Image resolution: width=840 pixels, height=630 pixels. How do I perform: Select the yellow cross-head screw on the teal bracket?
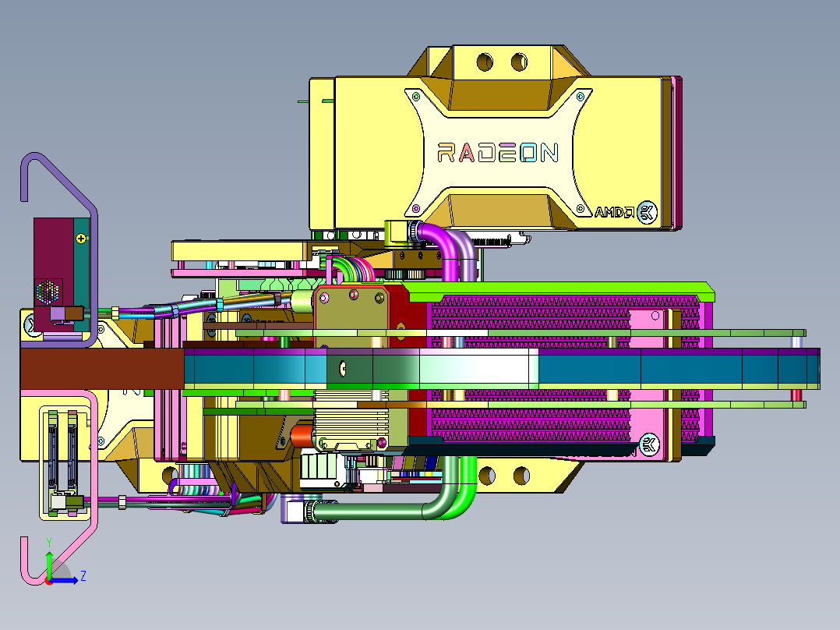pyautogui.click(x=81, y=238)
